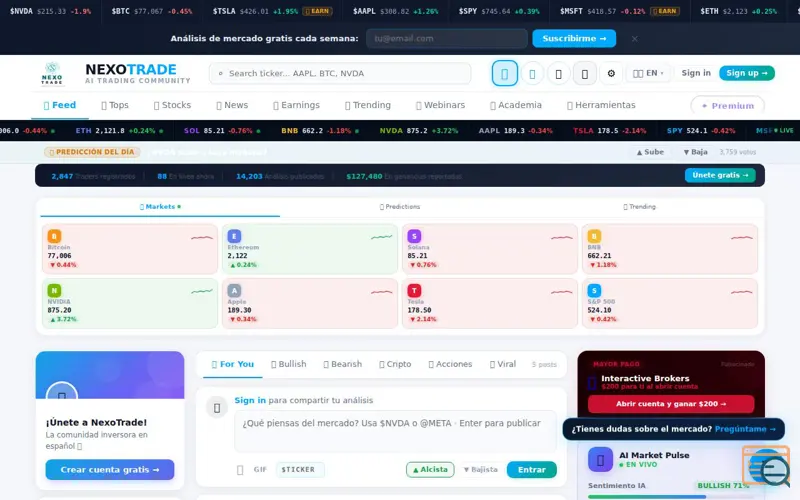Open the Tops navigation tab
The height and width of the screenshot is (500, 800).
pos(115,105)
